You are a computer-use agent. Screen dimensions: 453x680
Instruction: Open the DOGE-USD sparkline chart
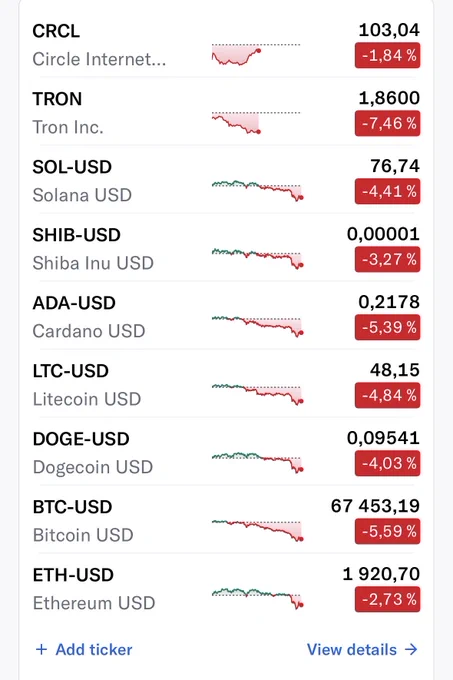257,462
